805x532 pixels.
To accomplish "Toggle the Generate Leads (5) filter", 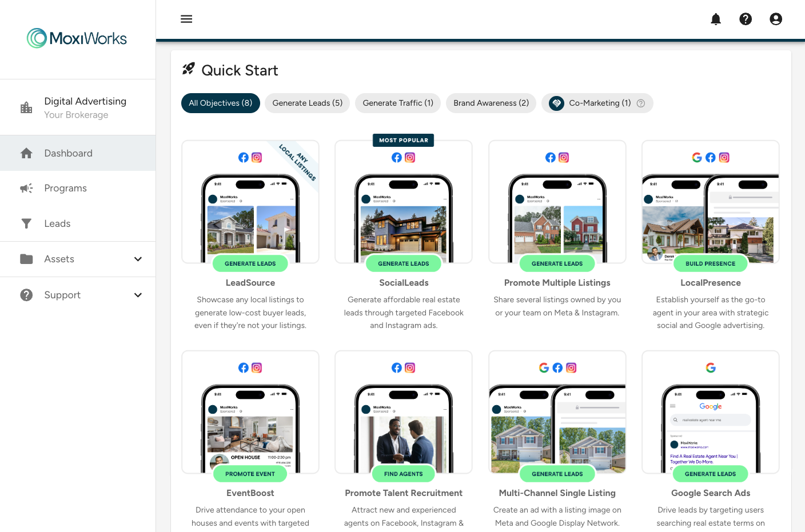I will point(307,103).
